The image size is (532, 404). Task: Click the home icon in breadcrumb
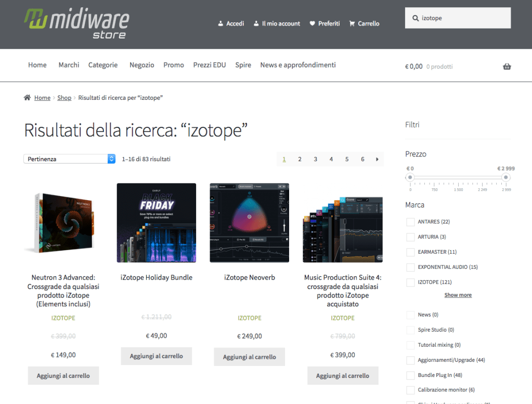[x=28, y=98]
